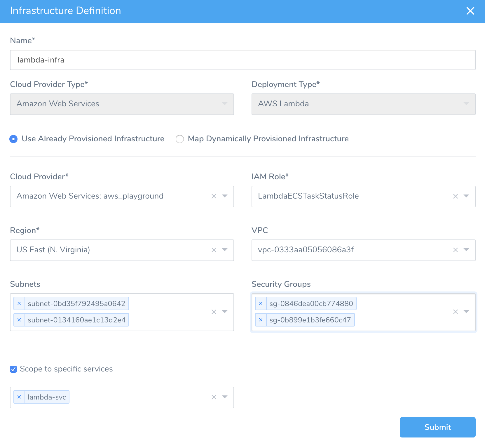
Task: Click the subnet-0bd35f792495a0642 label text
Action: pos(76,303)
